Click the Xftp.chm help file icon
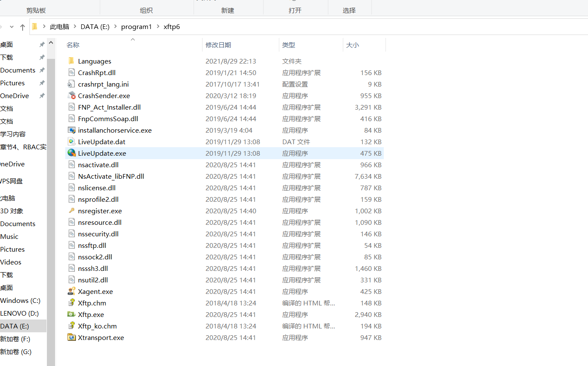The height and width of the screenshot is (366, 588). point(71,303)
